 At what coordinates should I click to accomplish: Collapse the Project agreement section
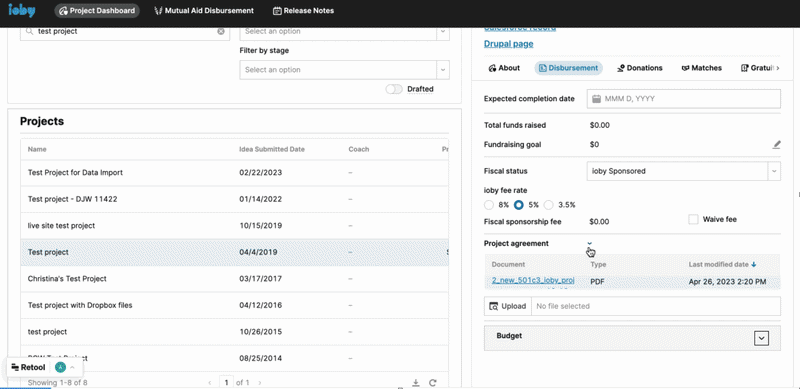[590, 244]
